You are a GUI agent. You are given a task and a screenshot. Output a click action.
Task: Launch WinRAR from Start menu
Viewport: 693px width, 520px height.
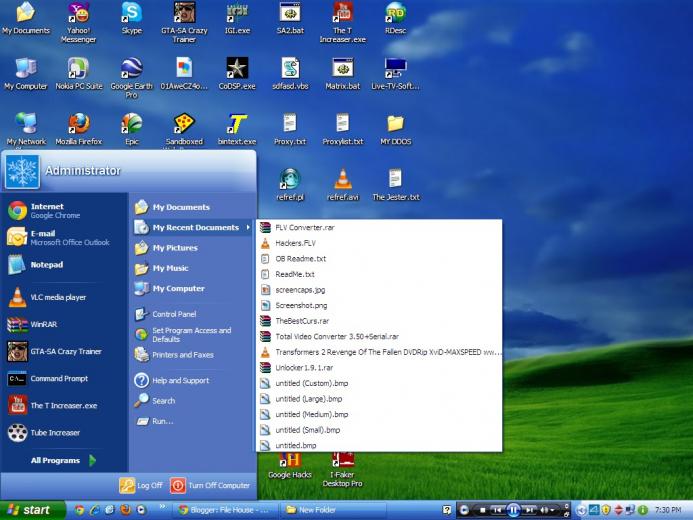(64, 324)
